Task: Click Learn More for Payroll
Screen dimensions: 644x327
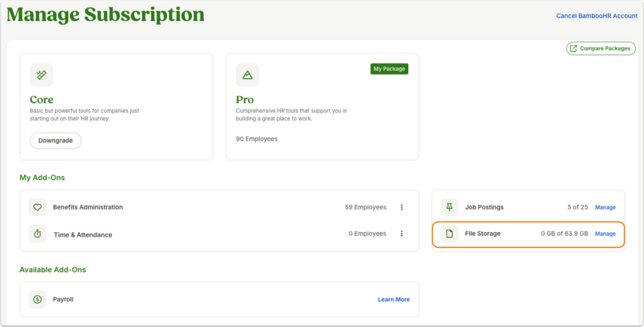Action: pyautogui.click(x=394, y=299)
